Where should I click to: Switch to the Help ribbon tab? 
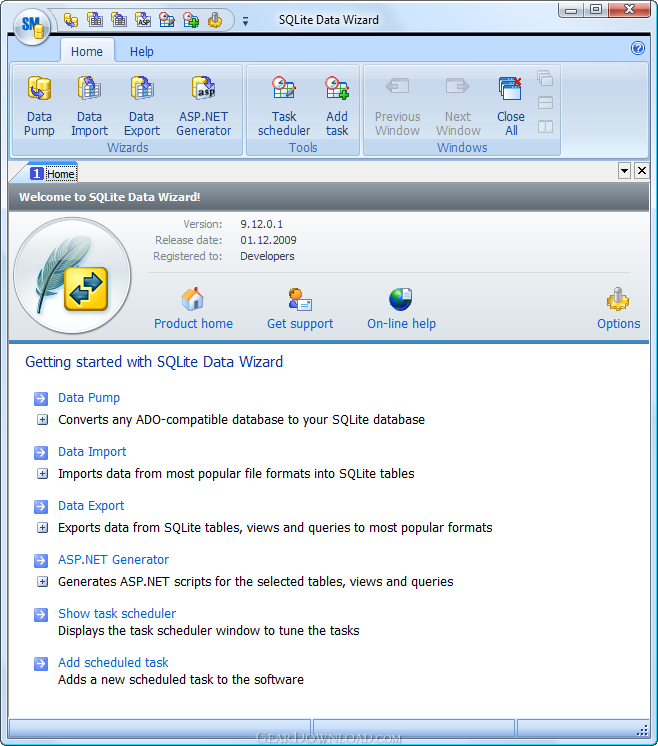point(142,51)
